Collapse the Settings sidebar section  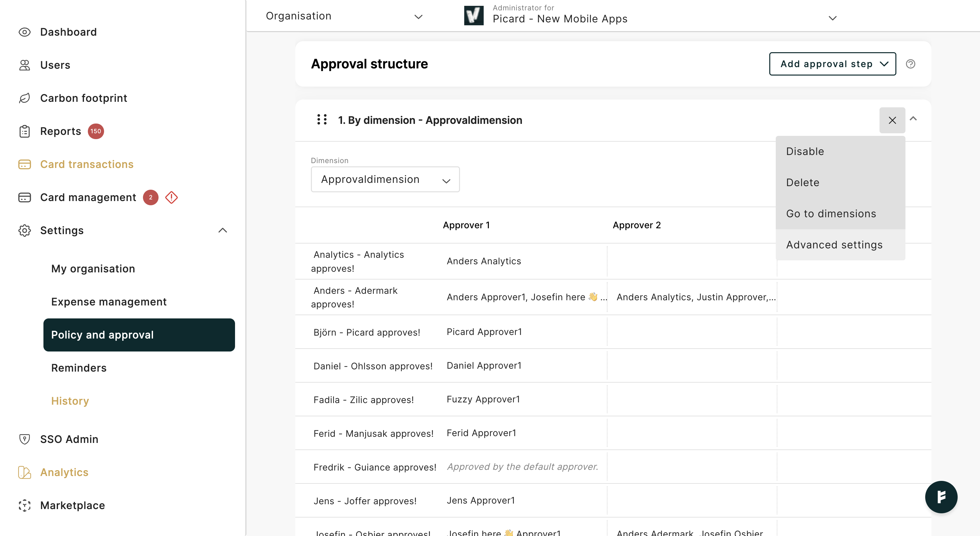(223, 230)
